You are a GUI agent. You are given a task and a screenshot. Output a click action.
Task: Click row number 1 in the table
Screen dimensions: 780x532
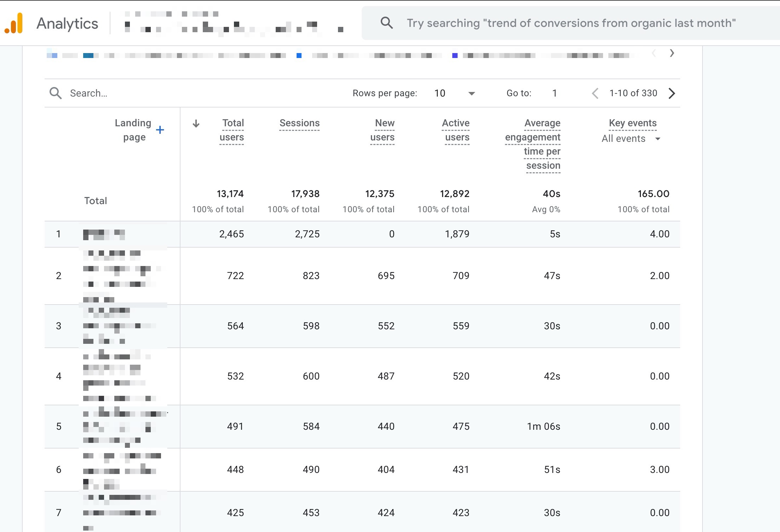[x=58, y=234]
